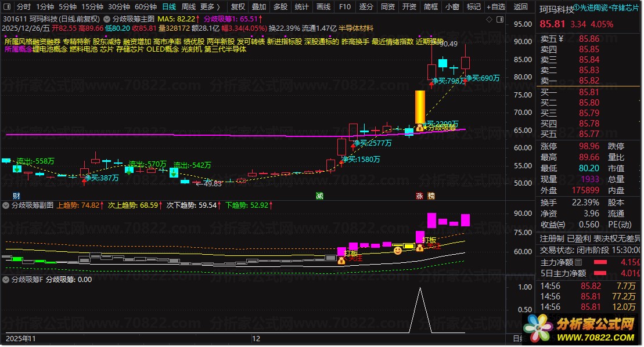This screenshot has height=347, width=644.
Task: Click the 榜 marker on the chart
Action: (431, 196)
